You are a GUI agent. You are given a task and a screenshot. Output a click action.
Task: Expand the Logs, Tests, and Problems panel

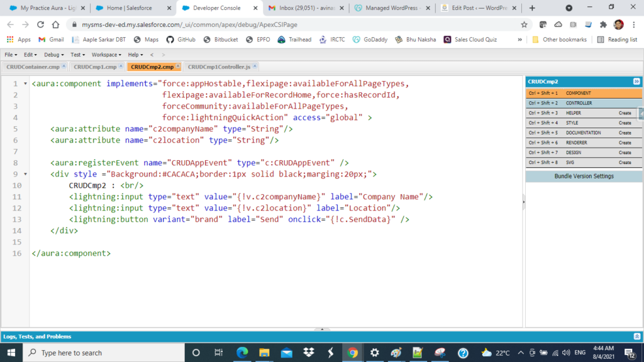click(x=637, y=337)
